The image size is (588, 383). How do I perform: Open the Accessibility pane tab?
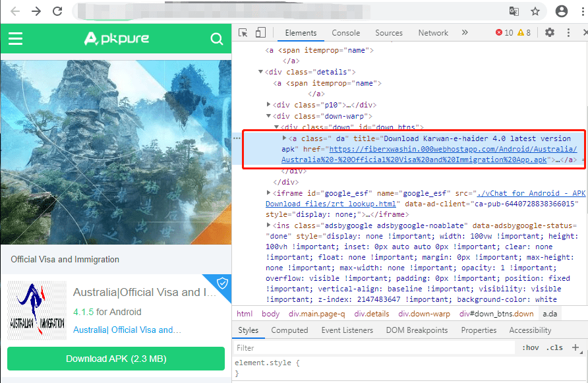(x=530, y=330)
